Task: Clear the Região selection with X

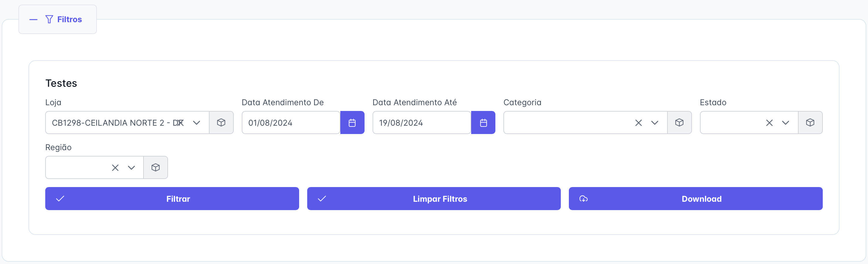Action: [115, 167]
